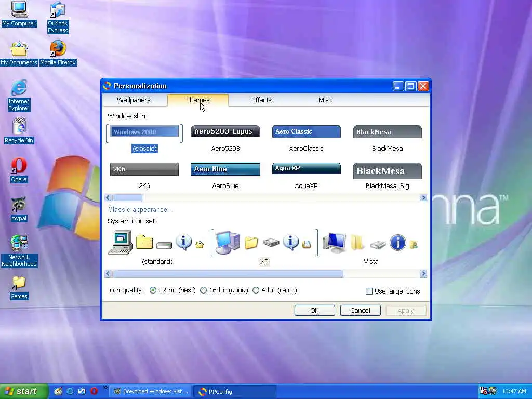This screenshot has width=532, height=399.
Task: Click window skin scrollbar left arrow
Action: point(108,198)
